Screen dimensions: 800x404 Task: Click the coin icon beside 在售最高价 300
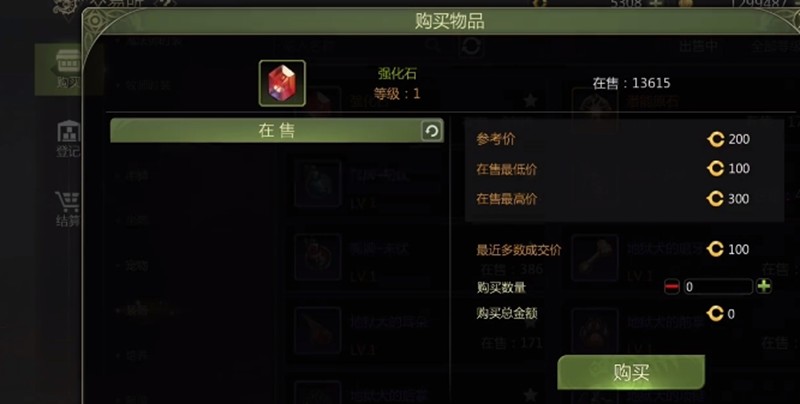tap(715, 198)
